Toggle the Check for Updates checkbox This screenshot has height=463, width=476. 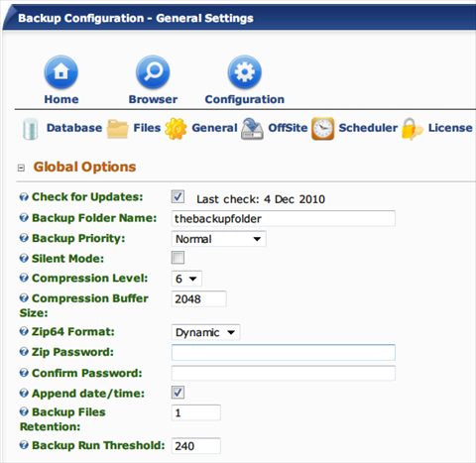(x=178, y=197)
